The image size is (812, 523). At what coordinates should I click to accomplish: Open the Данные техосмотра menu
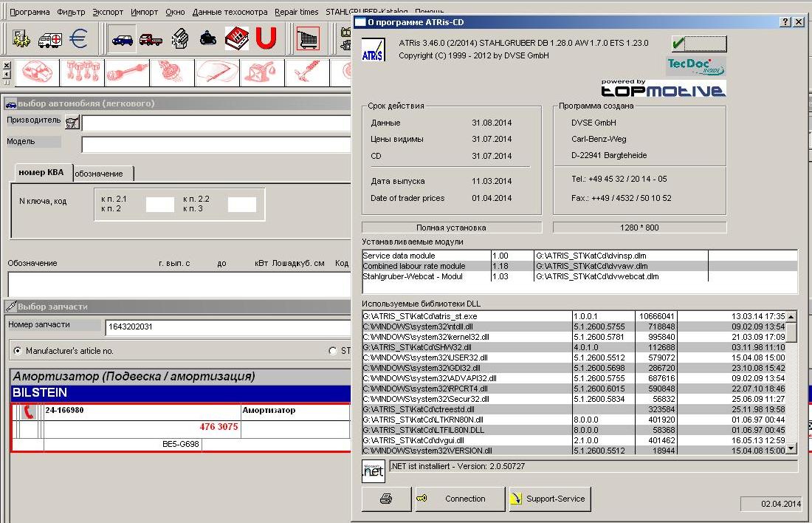coord(230,12)
